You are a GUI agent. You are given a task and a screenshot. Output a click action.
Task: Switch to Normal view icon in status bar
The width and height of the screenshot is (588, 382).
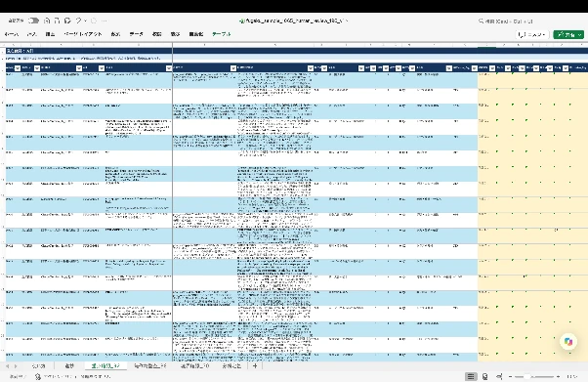click(471, 376)
